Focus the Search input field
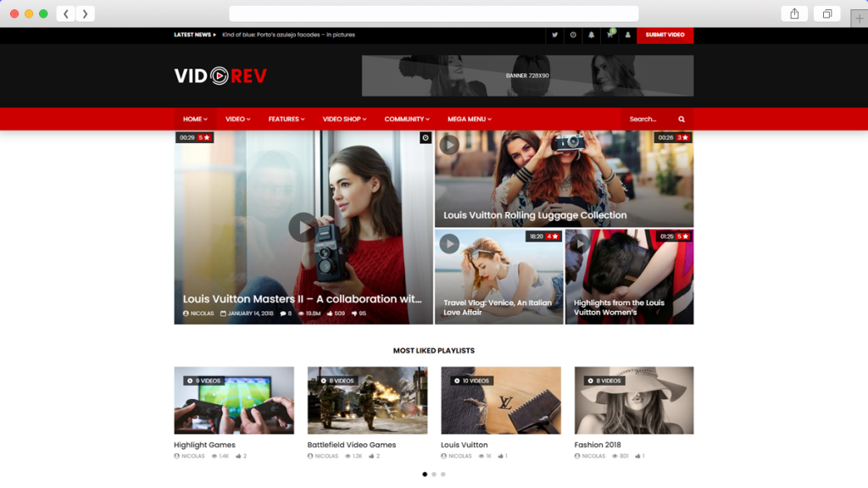Image resolution: width=868 pixels, height=488 pixels. (x=648, y=119)
